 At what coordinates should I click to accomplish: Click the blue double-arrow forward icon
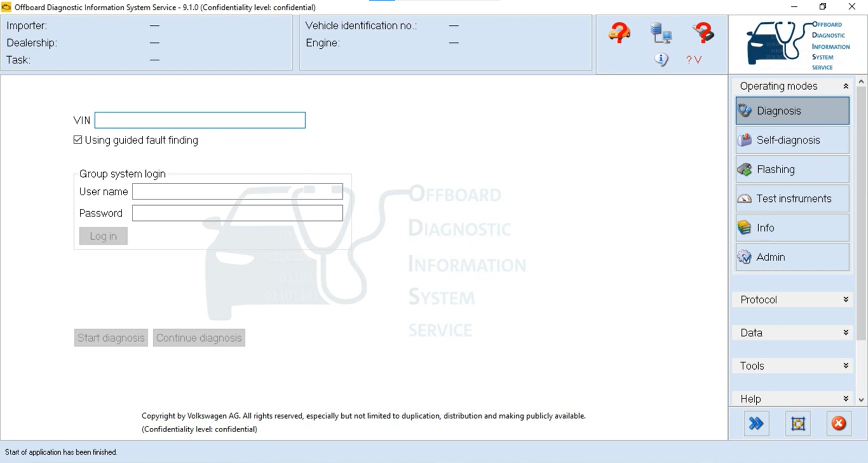[x=756, y=423]
